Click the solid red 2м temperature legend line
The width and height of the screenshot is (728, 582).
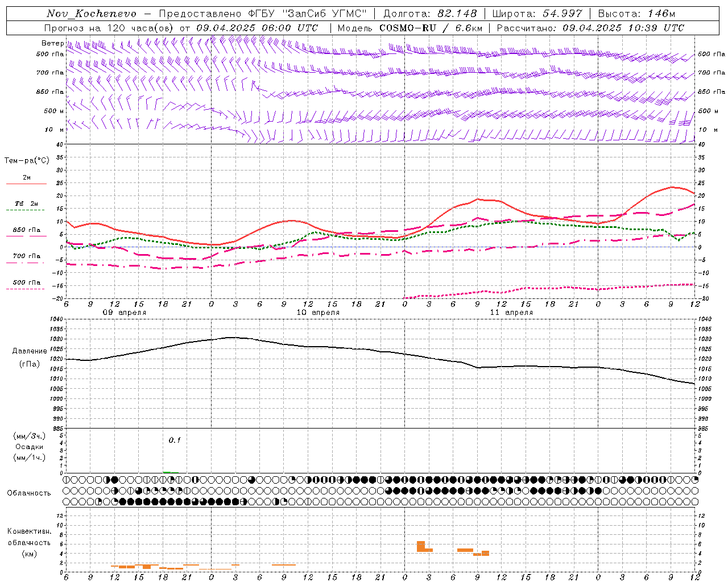coord(26,184)
